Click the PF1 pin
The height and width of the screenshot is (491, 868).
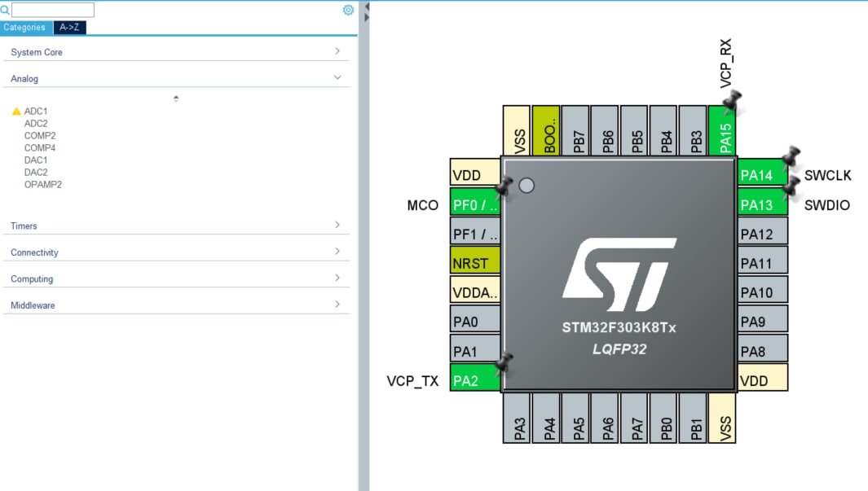click(475, 231)
